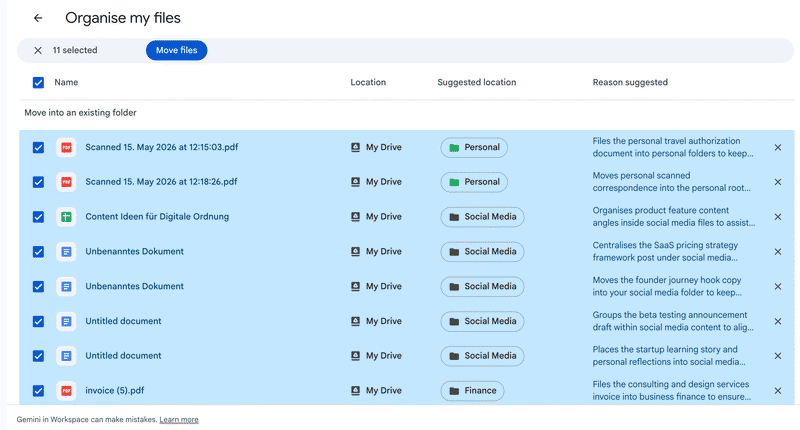Dismiss suggestion for Scanned 12:15:03.pdf

coord(778,147)
